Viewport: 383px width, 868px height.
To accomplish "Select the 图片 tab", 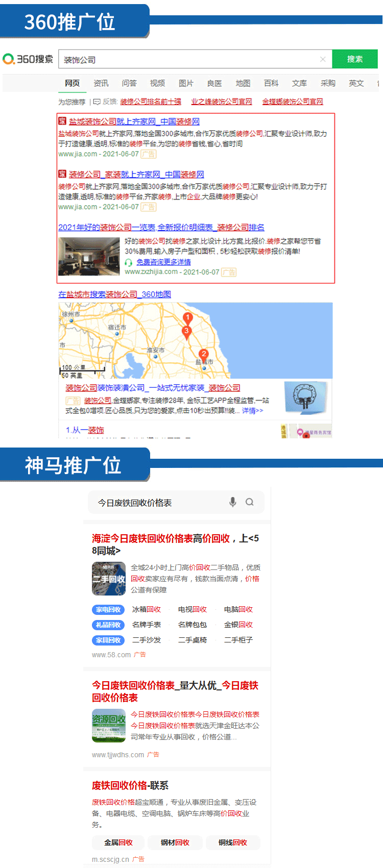I will tap(186, 83).
